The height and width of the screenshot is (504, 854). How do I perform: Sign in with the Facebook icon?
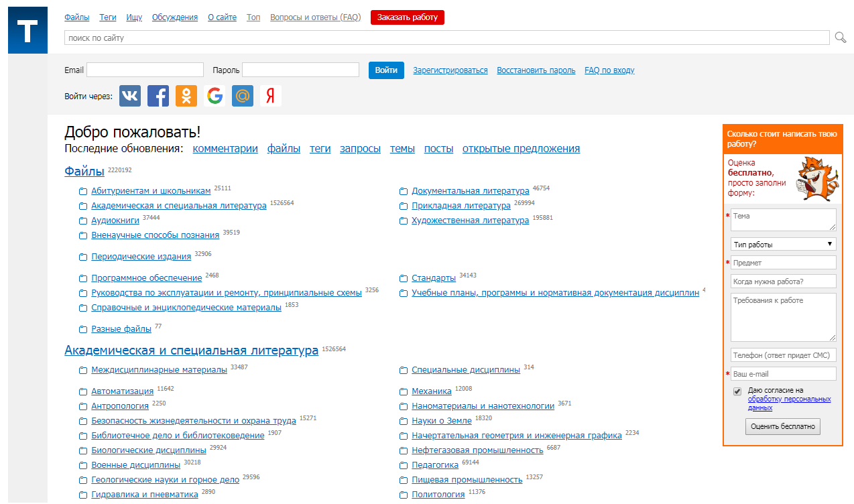pyautogui.click(x=158, y=96)
